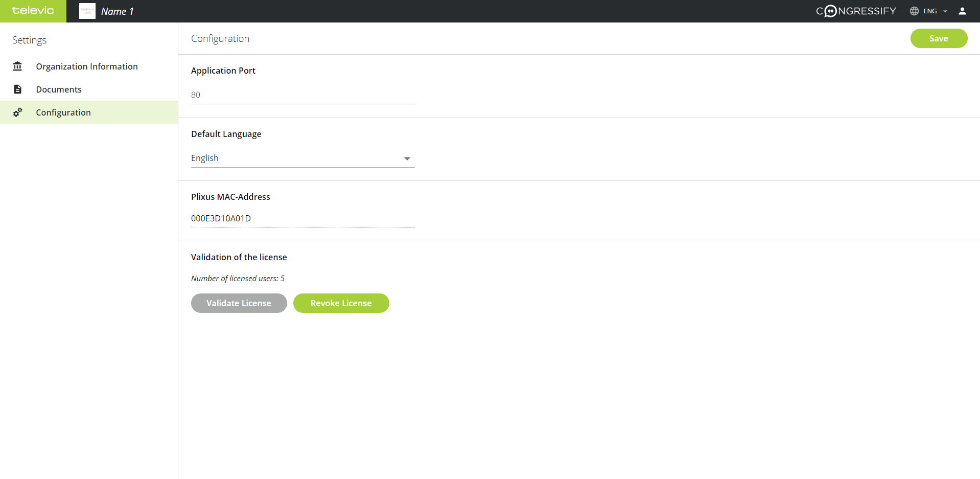
Task: Click the Configuration gears icon
Action: pyautogui.click(x=17, y=112)
